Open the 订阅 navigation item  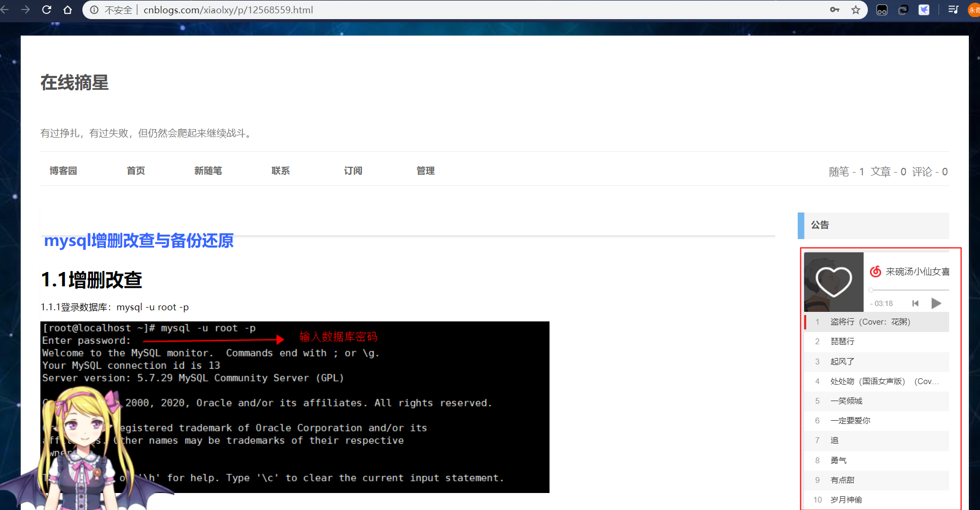pos(353,171)
